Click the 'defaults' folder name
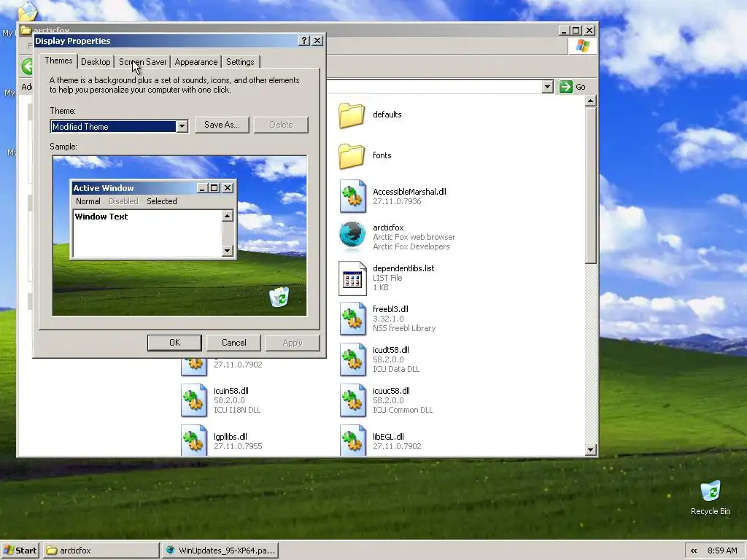 tap(387, 114)
